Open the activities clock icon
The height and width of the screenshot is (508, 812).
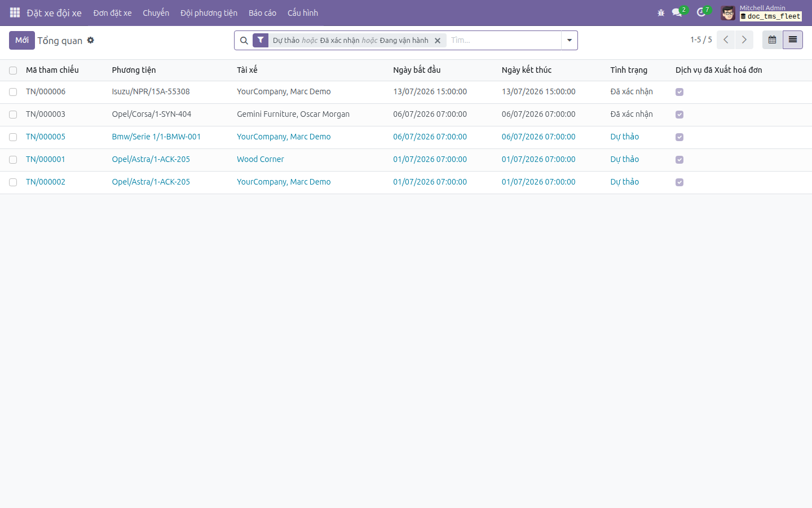point(701,12)
